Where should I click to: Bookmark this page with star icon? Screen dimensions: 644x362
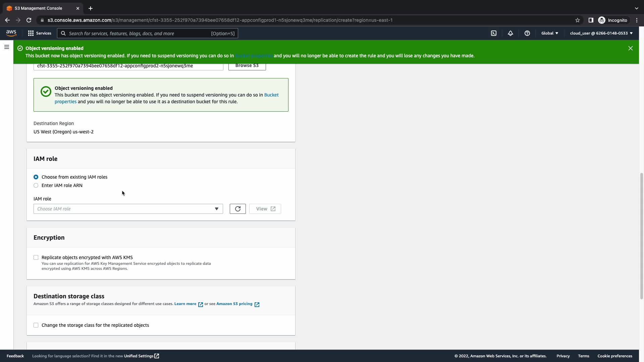[x=577, y=20]
